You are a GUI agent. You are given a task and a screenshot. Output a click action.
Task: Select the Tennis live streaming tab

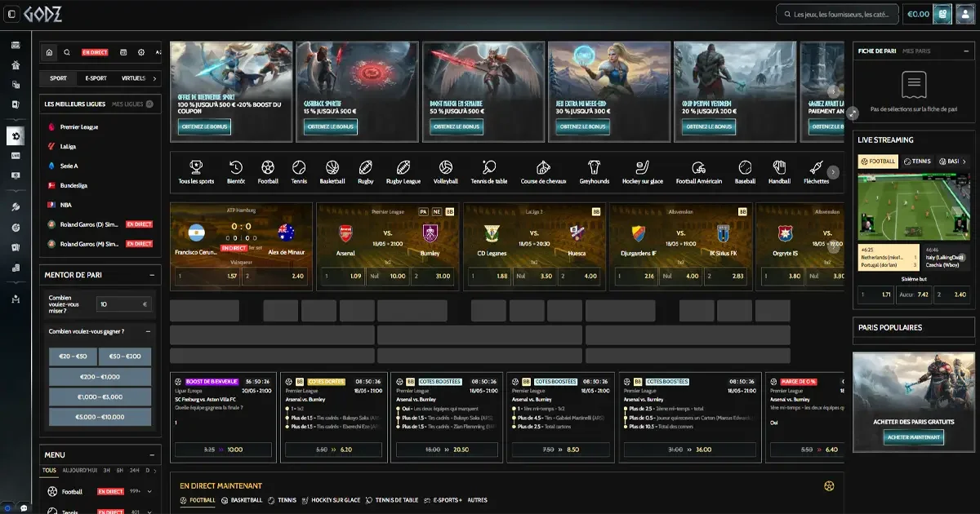(917, 162)
